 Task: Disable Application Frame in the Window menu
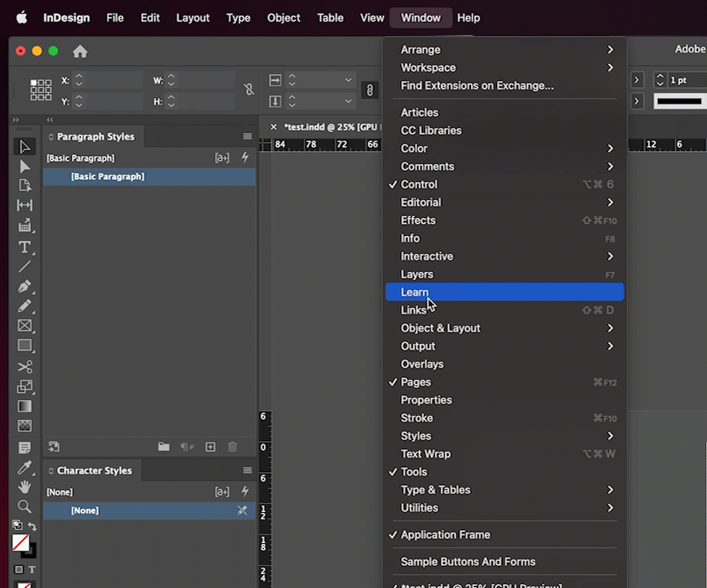coord(446,534)
